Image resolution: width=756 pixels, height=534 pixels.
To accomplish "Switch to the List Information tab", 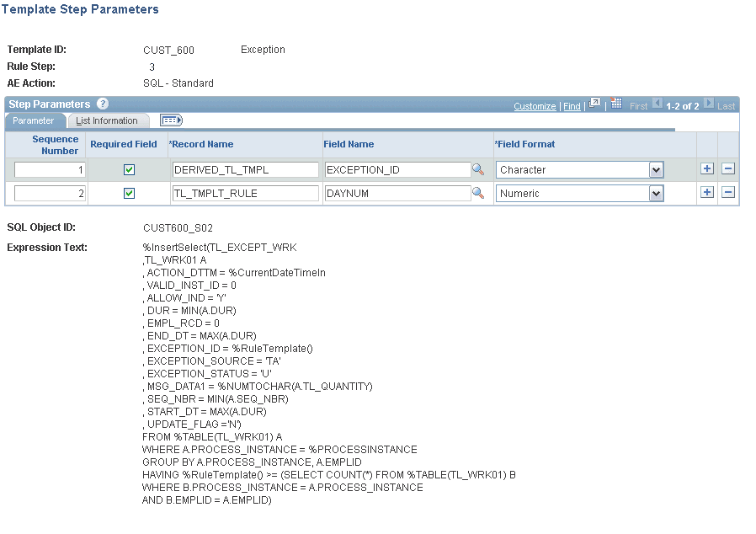I will (107, 120).
